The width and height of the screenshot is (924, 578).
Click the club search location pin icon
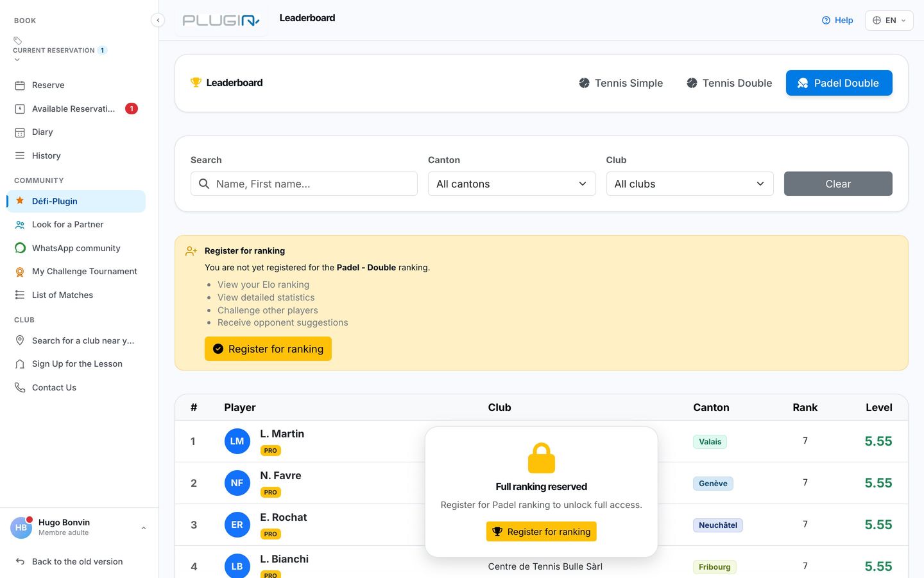tap(20, 340)
